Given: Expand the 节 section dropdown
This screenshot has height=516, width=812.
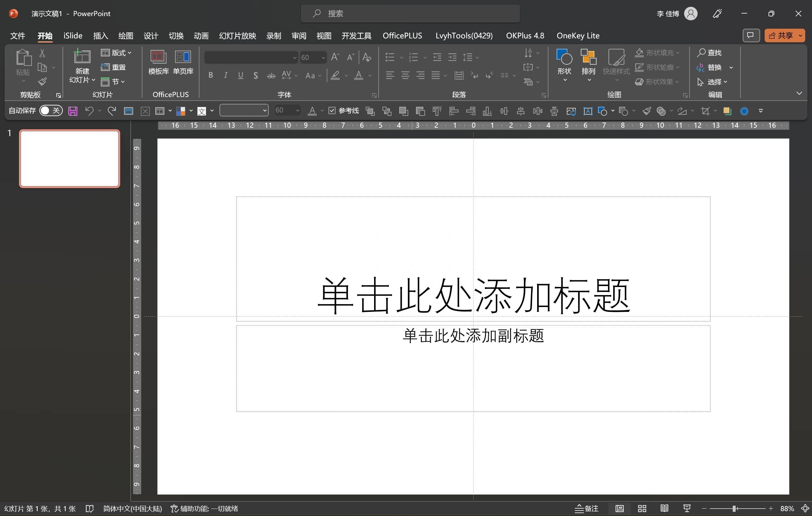Looking at the screenshot, I should pyautogui.click(x=113, y=82).
